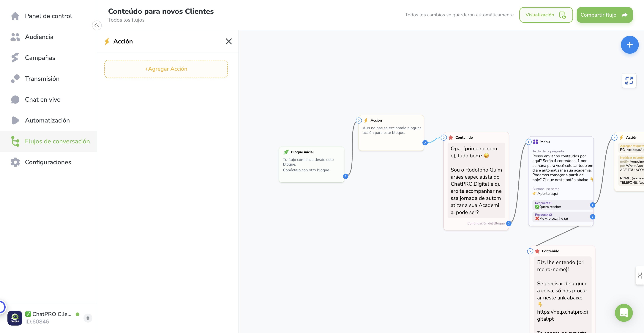Image resolution: width=644 pixels, height=333 pixels.
Task: Click Continuación del Bloque output connector
Action: point(509,223)
